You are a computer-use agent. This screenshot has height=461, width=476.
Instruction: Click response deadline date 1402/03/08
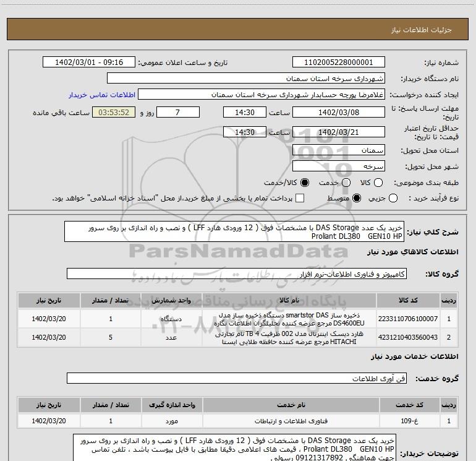(x=339, y=112)
